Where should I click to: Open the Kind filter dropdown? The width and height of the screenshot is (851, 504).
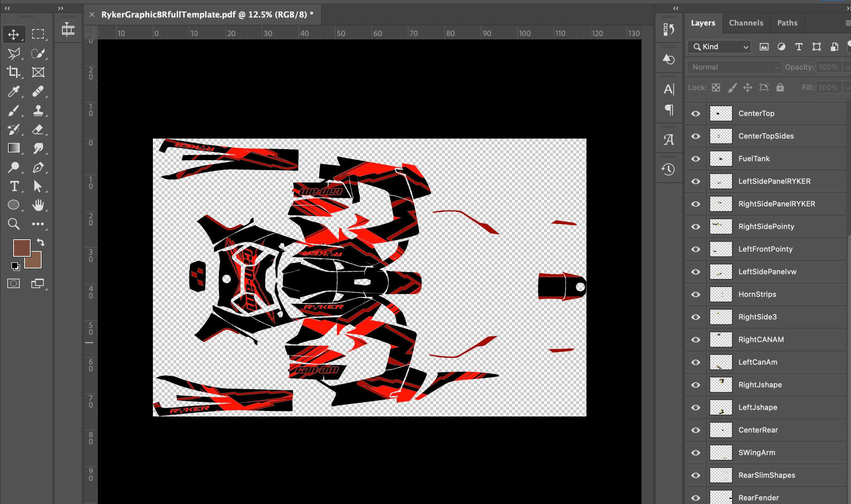tap(719, 47)
